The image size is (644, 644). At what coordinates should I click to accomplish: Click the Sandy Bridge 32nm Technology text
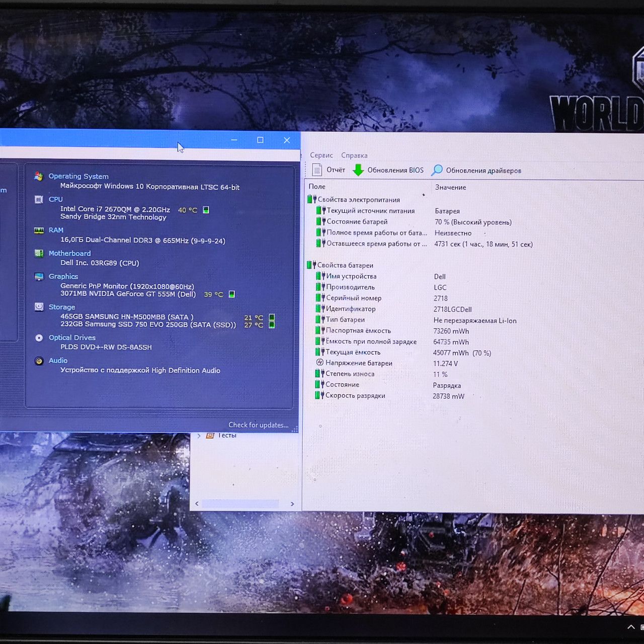click(113, 217)
